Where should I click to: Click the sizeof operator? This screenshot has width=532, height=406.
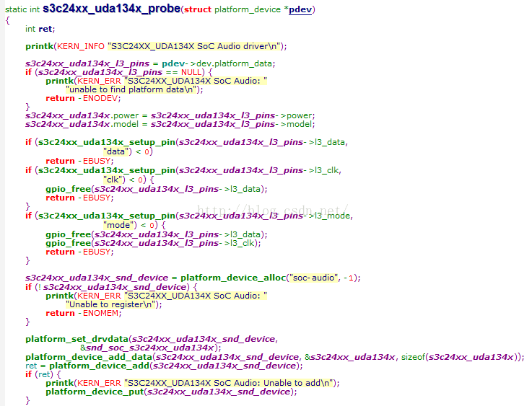[413, 357]
